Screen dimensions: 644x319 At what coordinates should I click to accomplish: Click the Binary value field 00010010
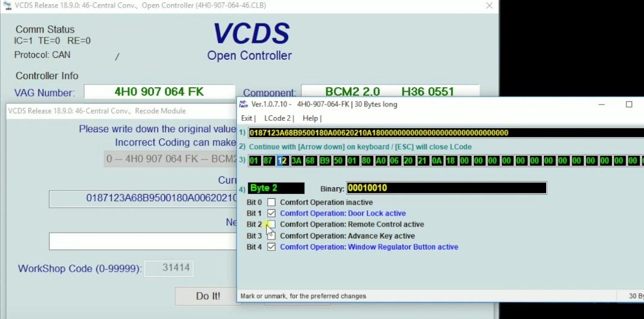446,188
